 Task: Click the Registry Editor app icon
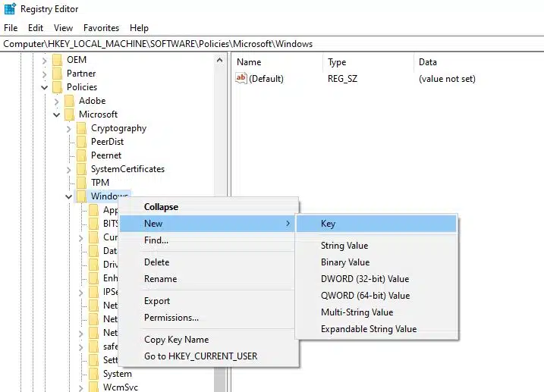(10, 8)
